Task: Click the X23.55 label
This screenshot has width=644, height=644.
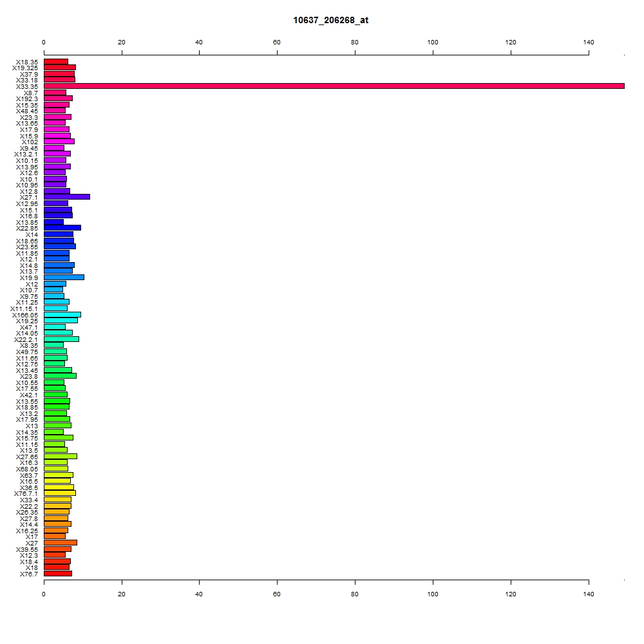Action: [x=26, y=247]
